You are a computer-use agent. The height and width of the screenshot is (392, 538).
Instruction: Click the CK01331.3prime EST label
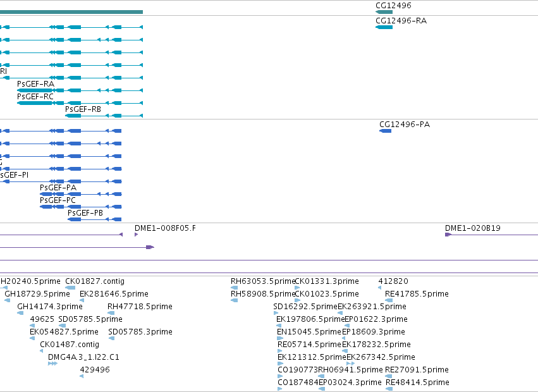[327, 281]
